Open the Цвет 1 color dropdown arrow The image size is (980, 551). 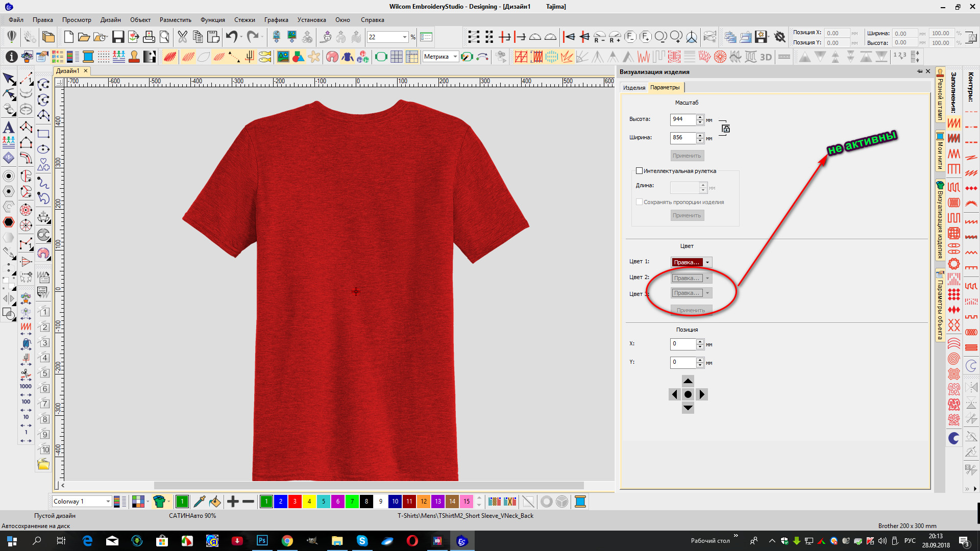click(x=707, y=262)
